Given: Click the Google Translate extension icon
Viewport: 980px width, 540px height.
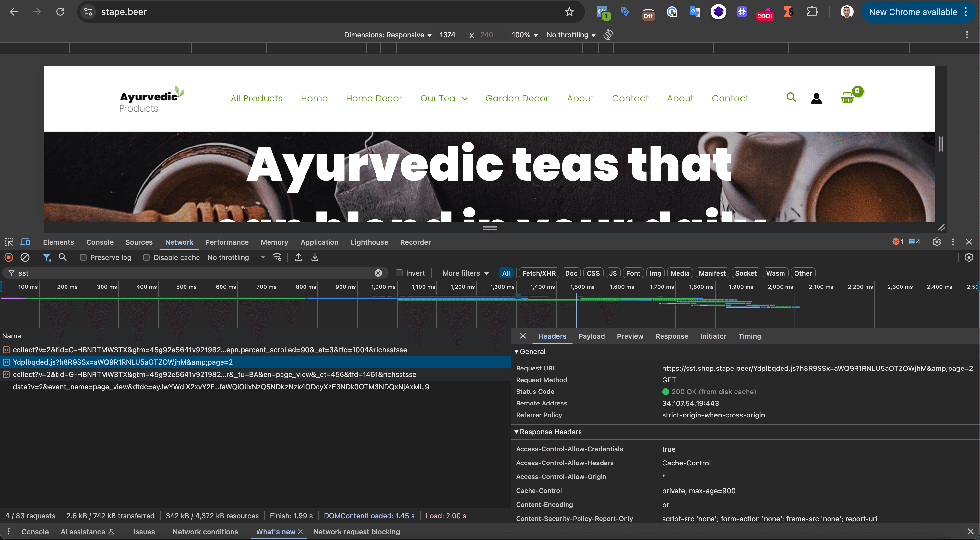Looking at the screenshot, I should tap(695, 12).
